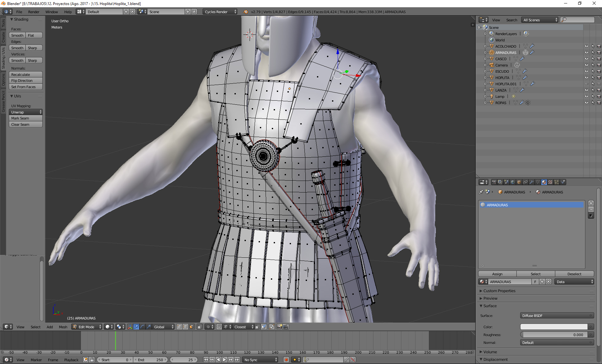This screenshot has height=364, width=602.
Task: Open the Modifiers properties tab (wrench)
Action: (531, 182)
